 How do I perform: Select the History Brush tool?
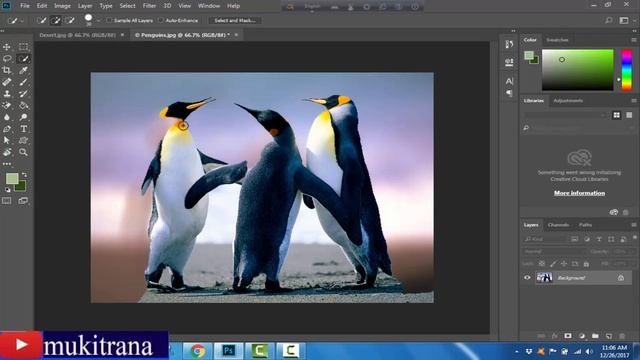pyautogui.click(x=24, y=93)
